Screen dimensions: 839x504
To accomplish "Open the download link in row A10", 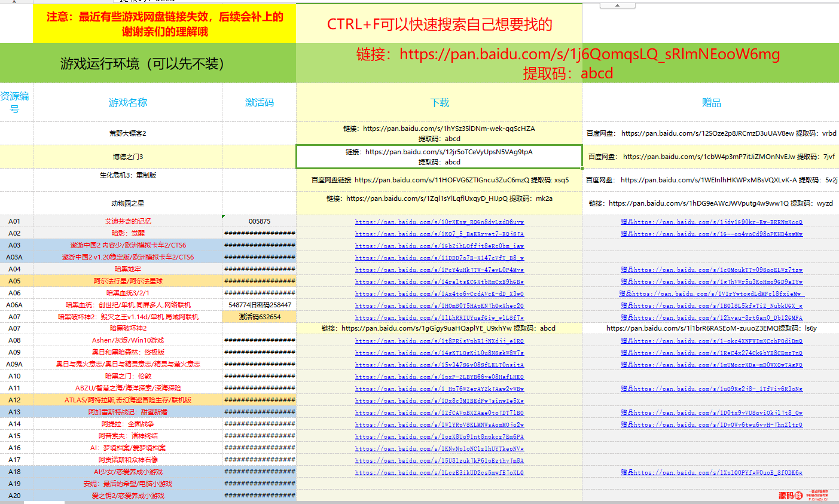I will tap(440, 377).
